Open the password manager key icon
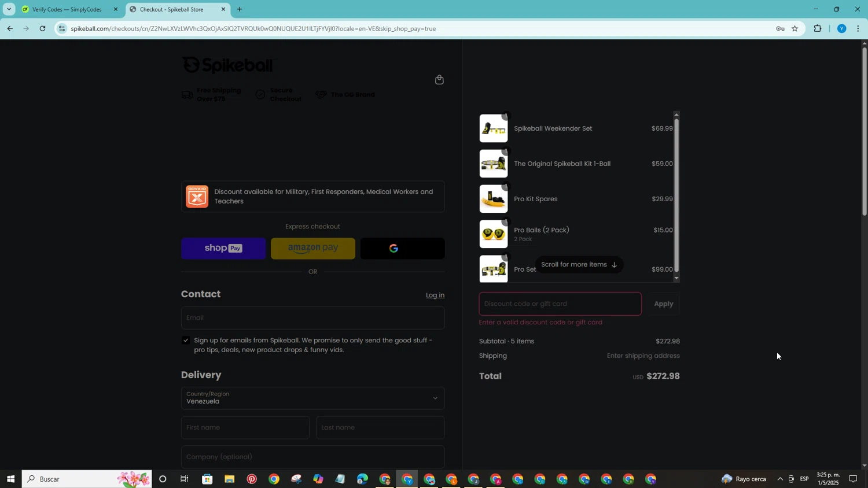 coord(779,28)
